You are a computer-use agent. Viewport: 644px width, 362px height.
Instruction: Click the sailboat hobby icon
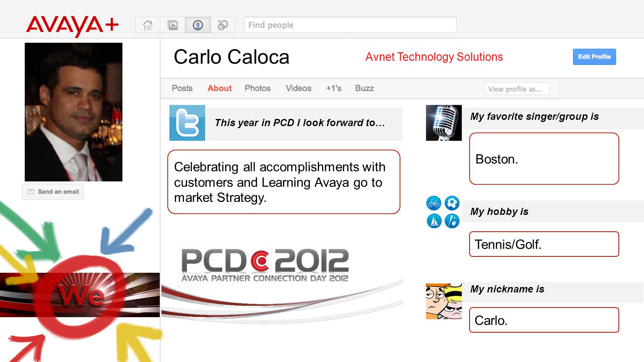tap(434, 221)
